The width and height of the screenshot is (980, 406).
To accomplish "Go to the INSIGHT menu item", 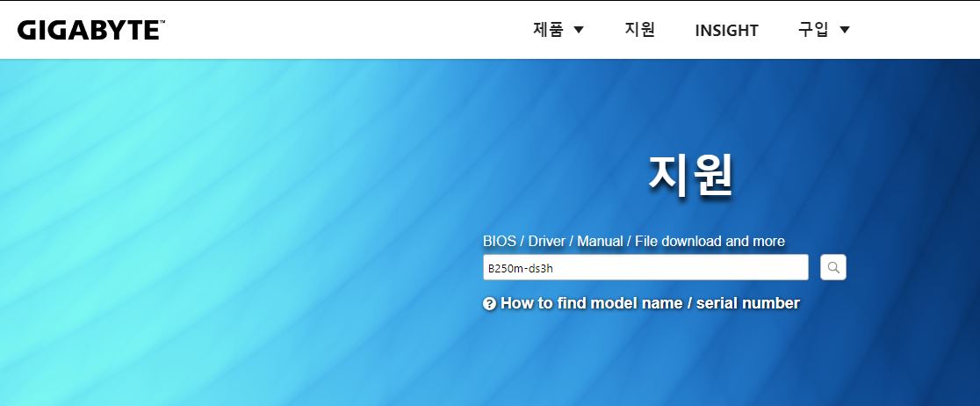I will pyautogui.click(x=726, y=30).
